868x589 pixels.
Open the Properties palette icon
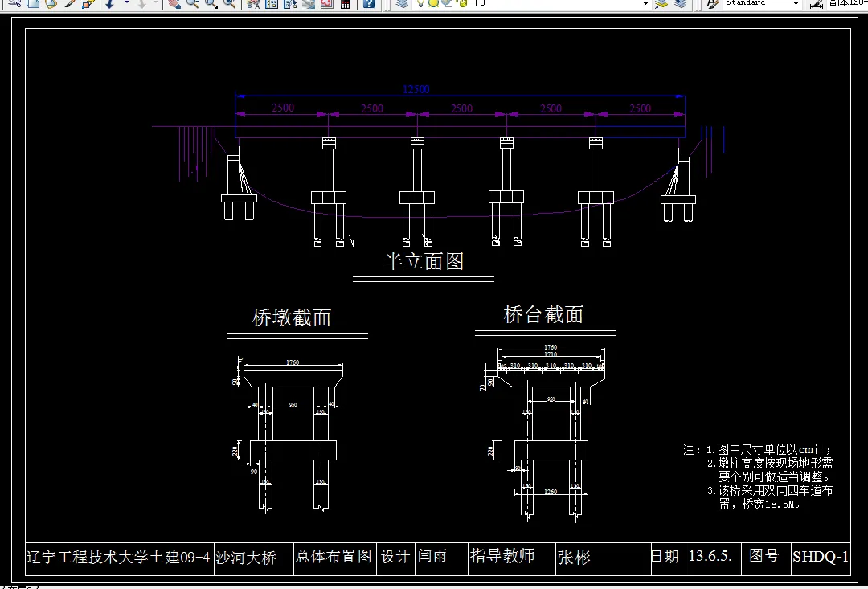[x=253, y=3]
